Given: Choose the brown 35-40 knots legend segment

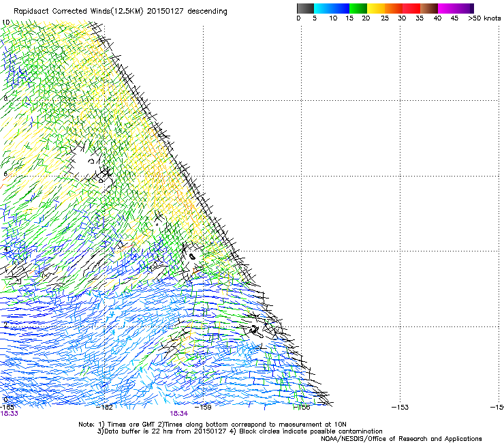Looking at the screenshot, I should tap(429, 8).
